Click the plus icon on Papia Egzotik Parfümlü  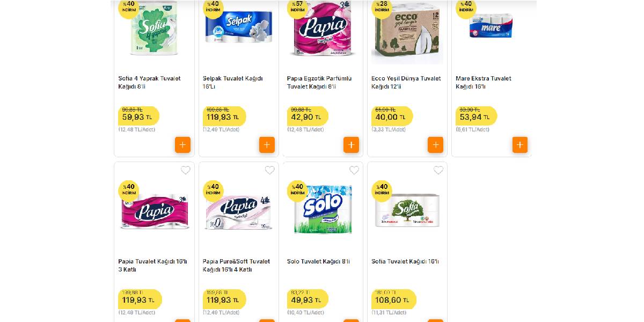click(x=351, y=144)
